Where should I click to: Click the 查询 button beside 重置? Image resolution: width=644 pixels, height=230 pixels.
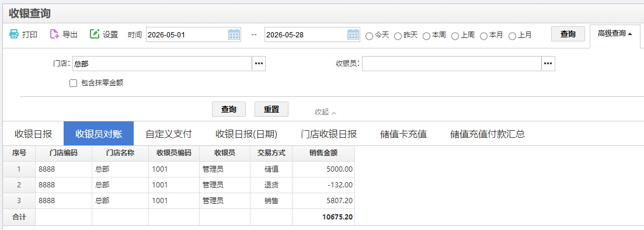click(229, 109)
